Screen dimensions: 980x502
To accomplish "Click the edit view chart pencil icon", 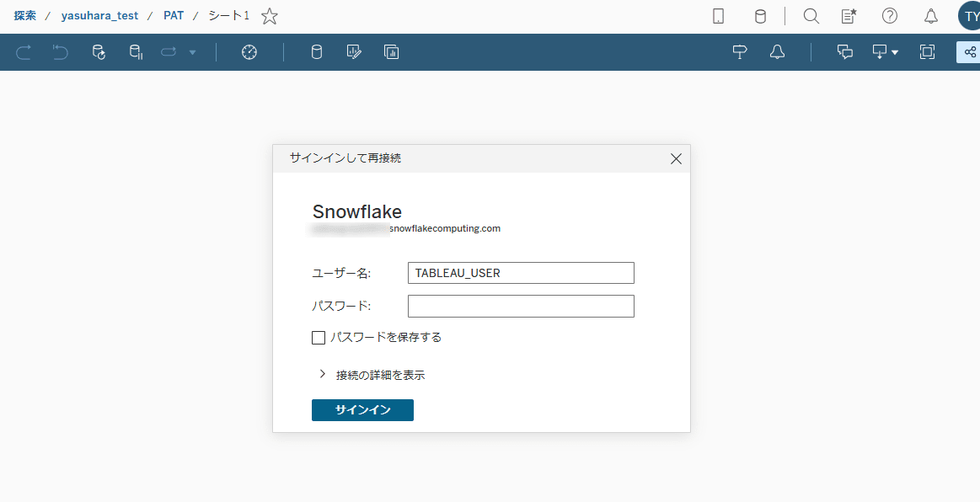I will point(355,52).
